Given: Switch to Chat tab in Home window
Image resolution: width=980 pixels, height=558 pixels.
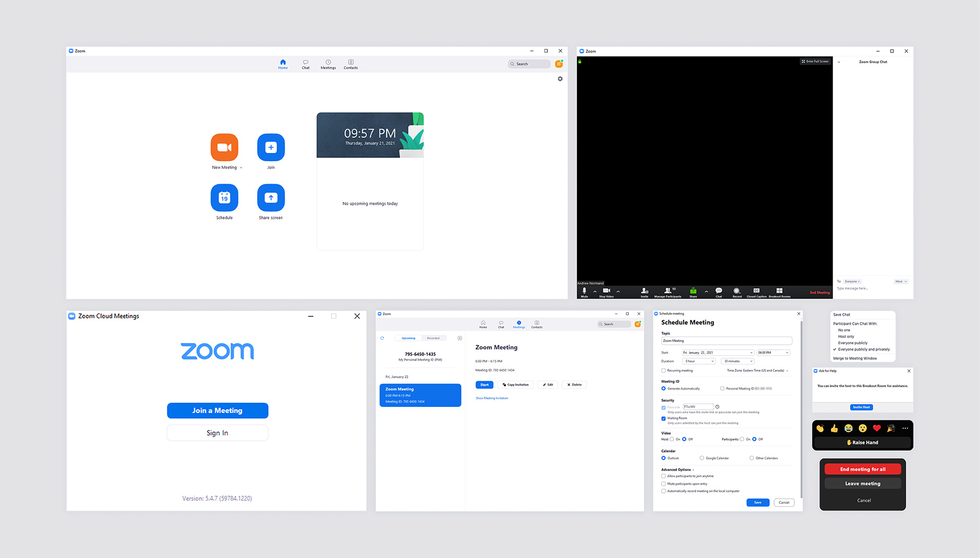Looking at the screenshot, I should [306, 64].
